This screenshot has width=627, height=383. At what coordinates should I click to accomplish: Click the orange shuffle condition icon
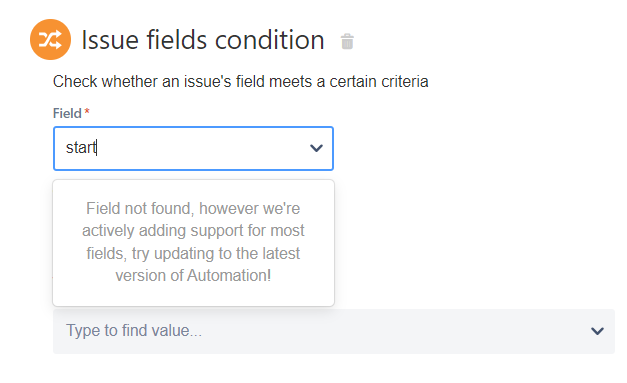(x=50, y=40)
